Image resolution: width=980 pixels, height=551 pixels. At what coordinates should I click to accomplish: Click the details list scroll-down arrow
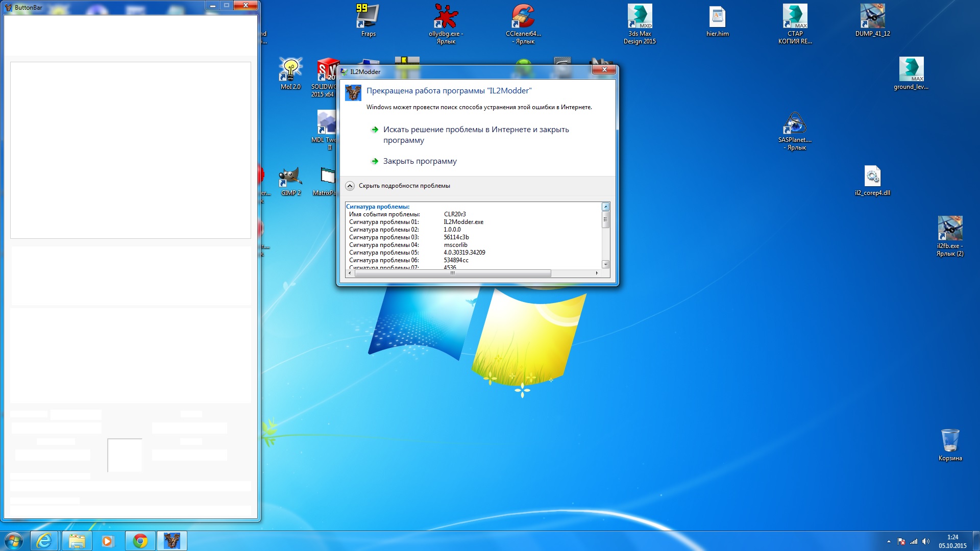coord(605,264)
